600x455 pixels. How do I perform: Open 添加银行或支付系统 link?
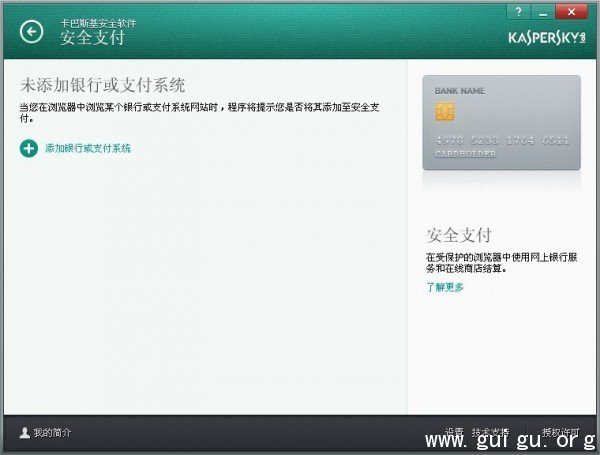tap(88, 148)
